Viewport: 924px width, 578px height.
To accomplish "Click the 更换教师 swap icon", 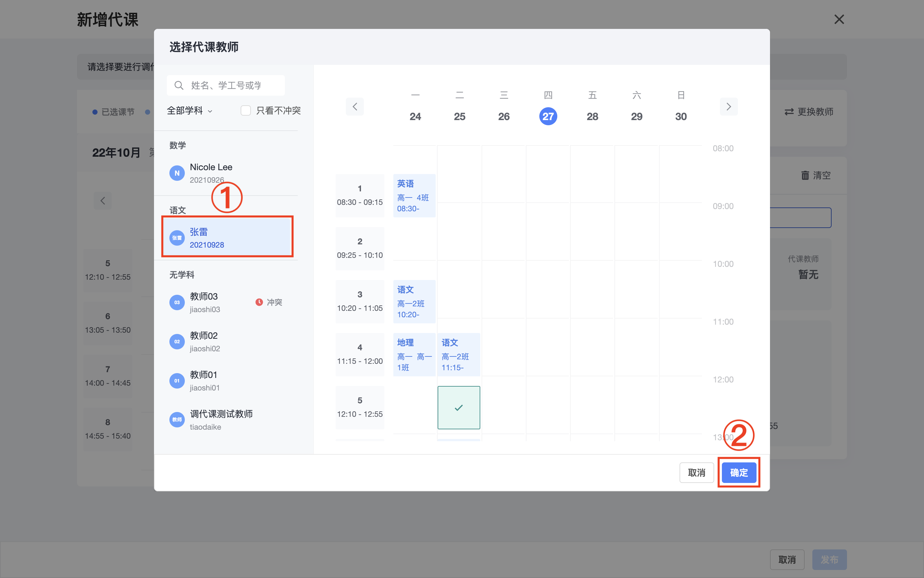I will [x=789, y=112].
